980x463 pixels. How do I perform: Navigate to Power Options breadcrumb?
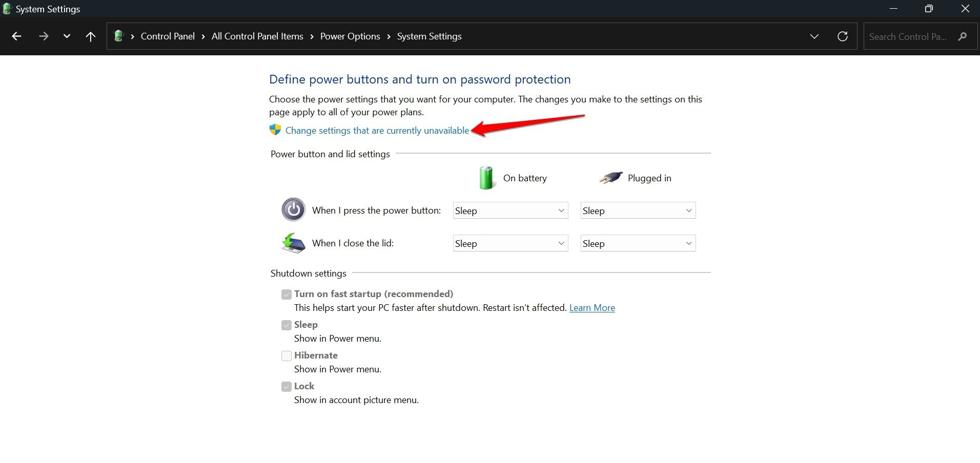[350, 36]
